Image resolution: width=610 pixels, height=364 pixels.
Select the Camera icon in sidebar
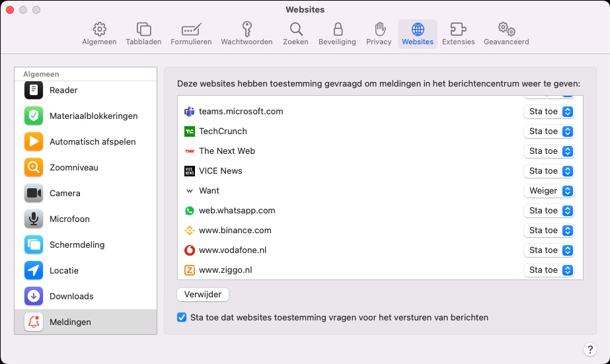pyautogui.click(x=34, y=194)
